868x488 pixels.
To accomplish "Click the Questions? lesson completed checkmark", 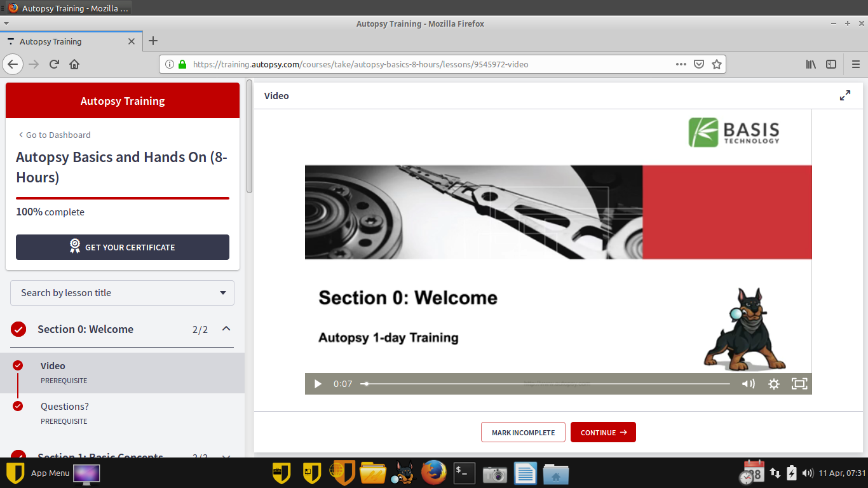I will (x=18, y=406).
